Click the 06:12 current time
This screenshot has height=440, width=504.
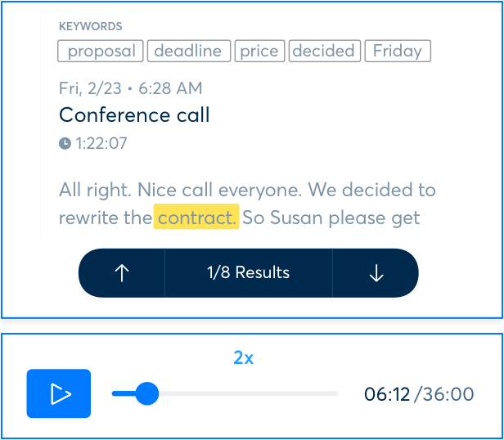tap(387, 393)
